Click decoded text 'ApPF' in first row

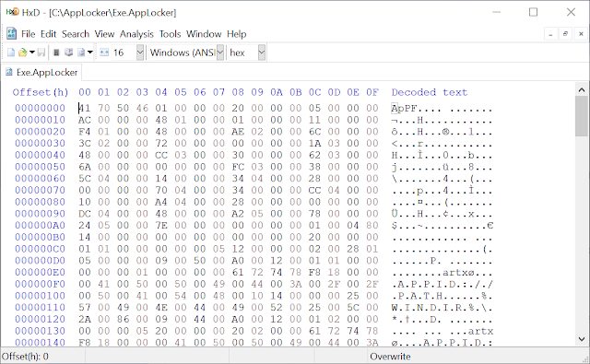[x=404, y=109]
